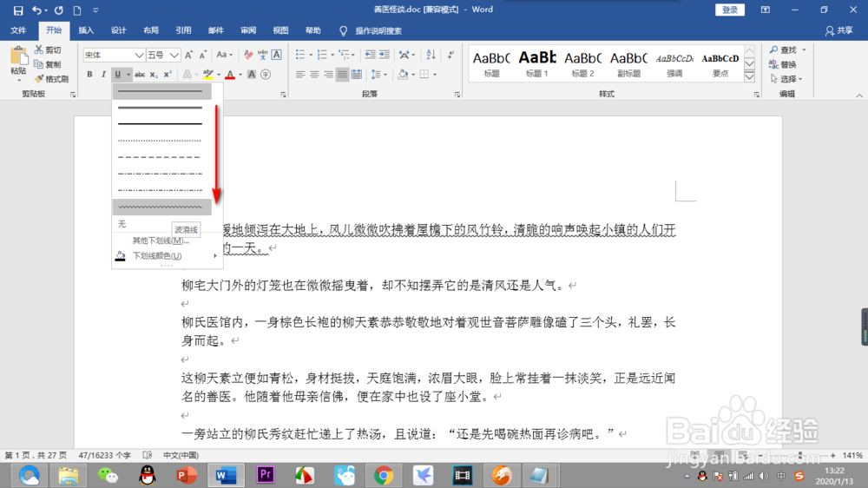Image resolution: width=868 pixels, height=488 pixels.
Task: Toggle Underline U button
Action: coord(117,74)
